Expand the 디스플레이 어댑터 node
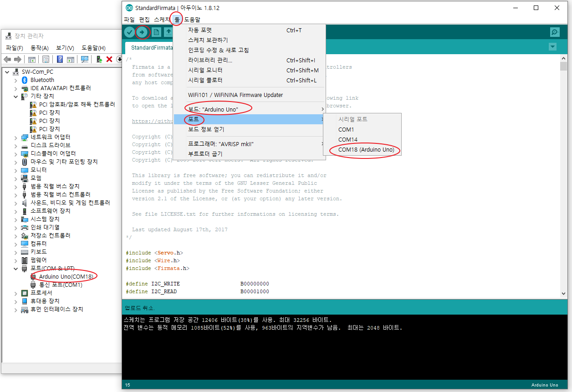The width and height of the screenshot is (572, 392). [x=15, y=154]
